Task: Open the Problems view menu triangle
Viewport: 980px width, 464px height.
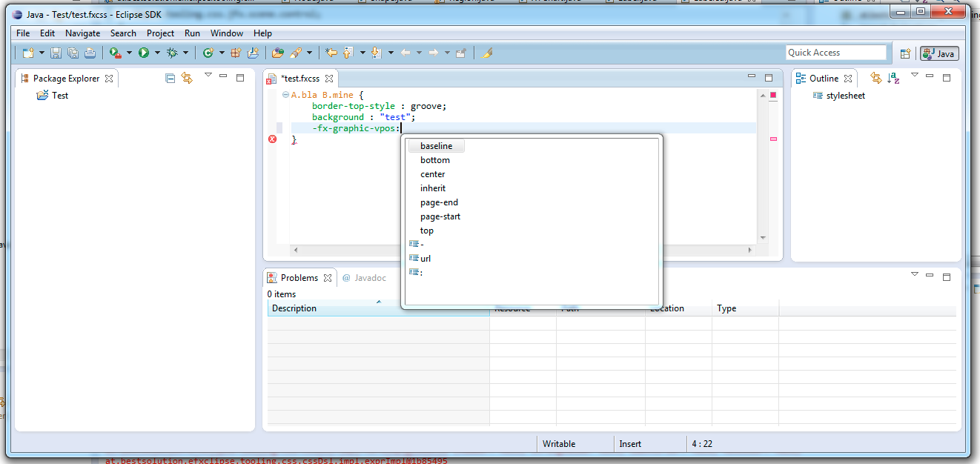Action: (x=914, y=274)
